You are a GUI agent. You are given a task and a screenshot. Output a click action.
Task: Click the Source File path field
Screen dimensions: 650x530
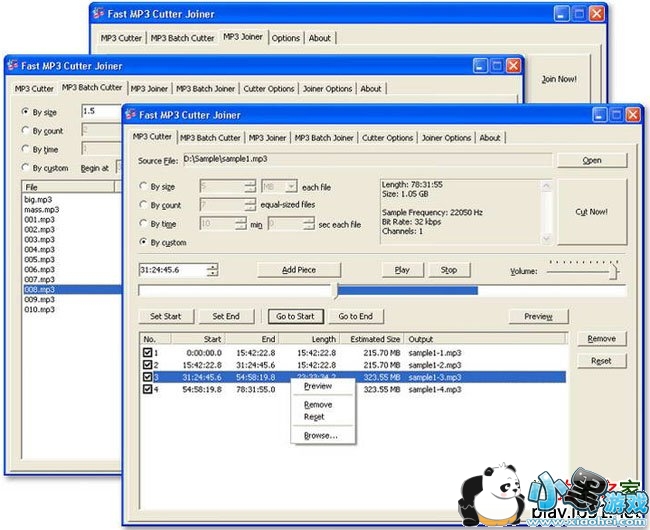367,160
